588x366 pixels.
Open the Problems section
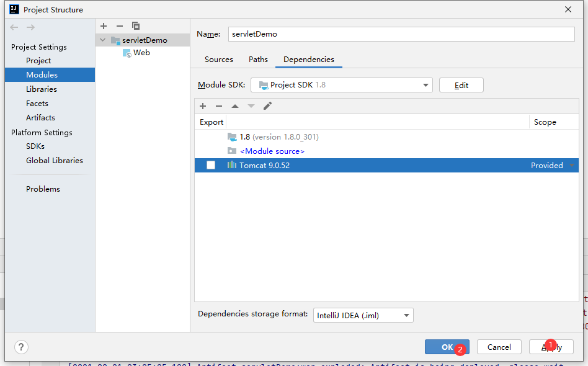click(x=43, y=189)
